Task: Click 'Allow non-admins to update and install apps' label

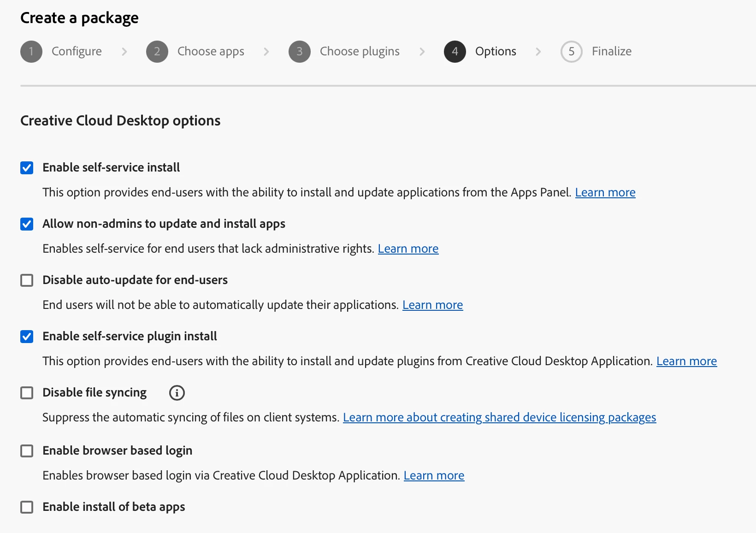Action: pos(164,224)
